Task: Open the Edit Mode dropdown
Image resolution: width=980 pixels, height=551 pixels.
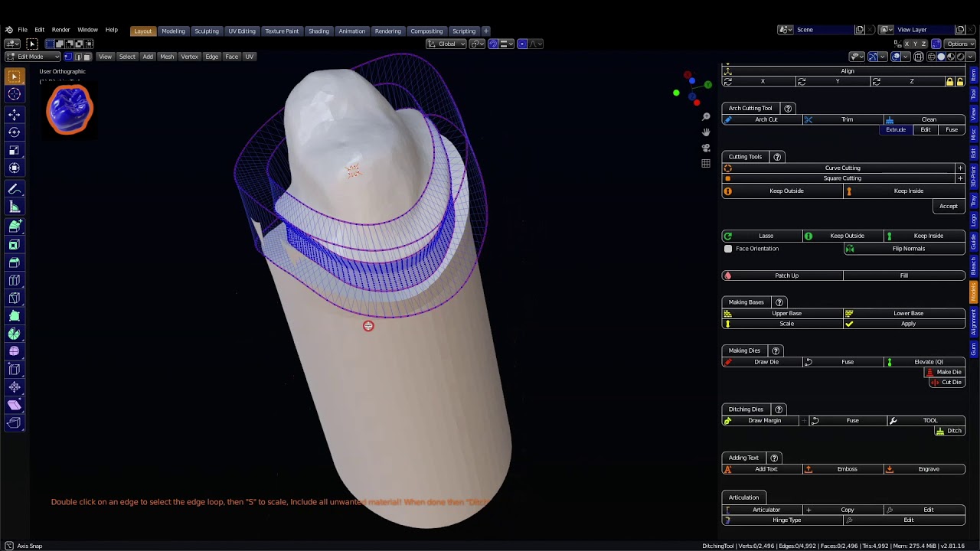Action: pyautogui.click(x=32, y=57)
